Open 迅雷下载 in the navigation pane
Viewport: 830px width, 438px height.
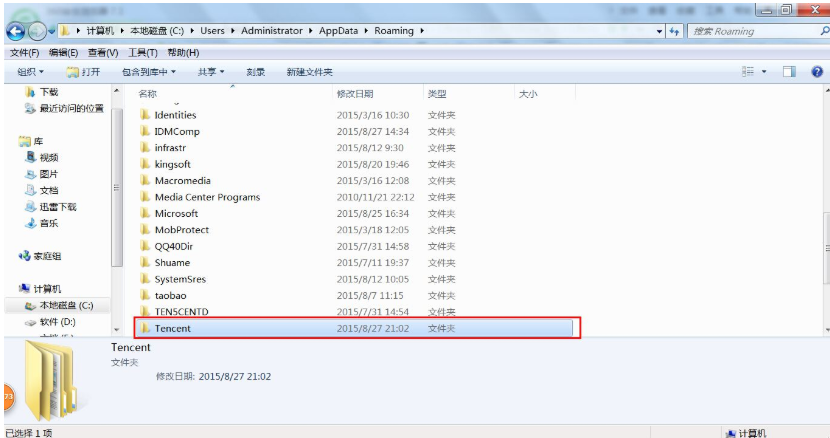57,206
